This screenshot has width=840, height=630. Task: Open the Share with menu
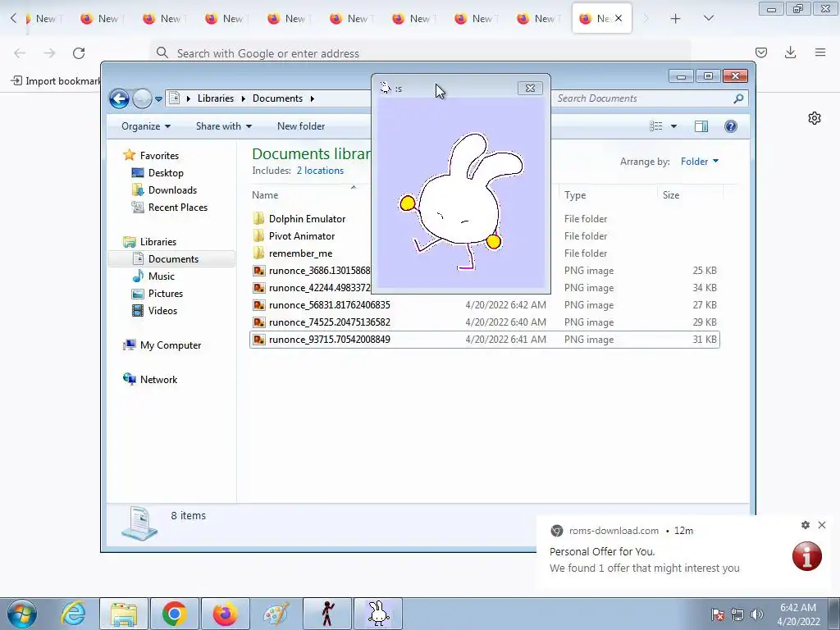click(x=223, y=126)
